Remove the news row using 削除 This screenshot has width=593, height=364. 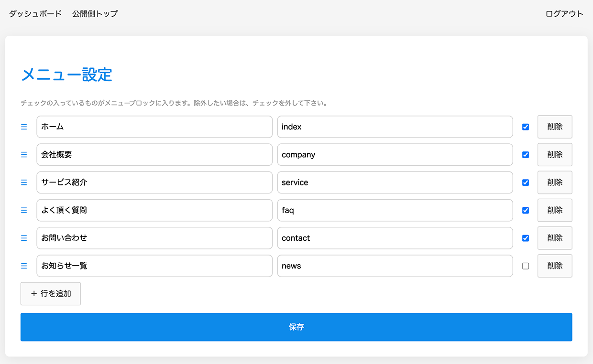(x=555, y=266)
